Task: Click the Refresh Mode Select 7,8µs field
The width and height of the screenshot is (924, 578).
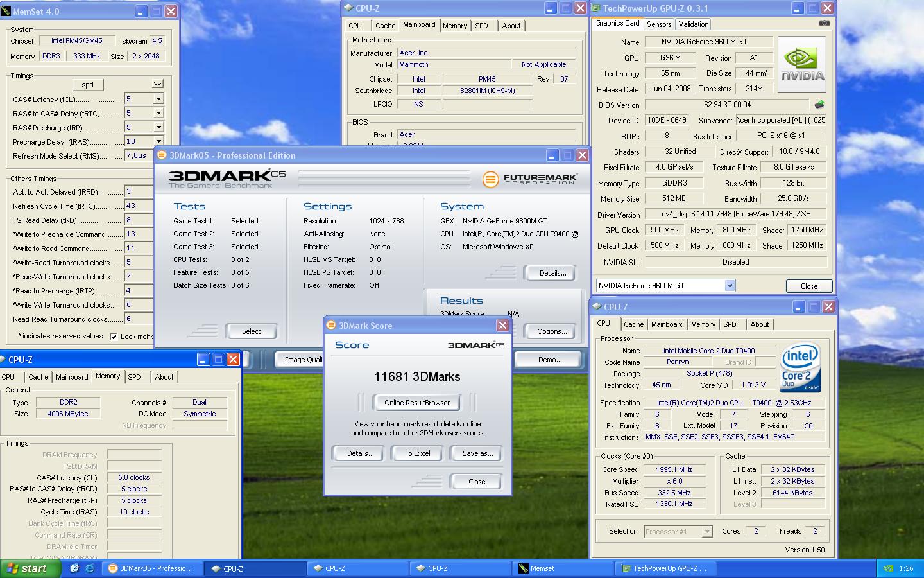Action: (138, 155)
